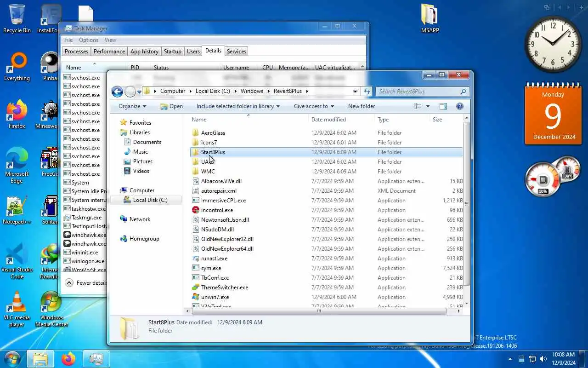The width and height of the screenshot is (588, 368).
Task: Click Firefox icon in the taskbar
Action: tap(68, 359)
